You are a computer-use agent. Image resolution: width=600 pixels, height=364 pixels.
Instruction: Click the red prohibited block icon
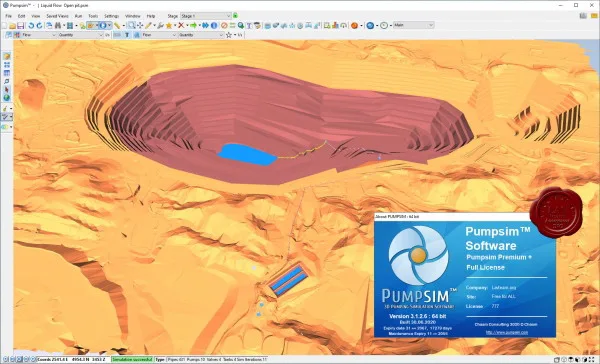(224, 26)
